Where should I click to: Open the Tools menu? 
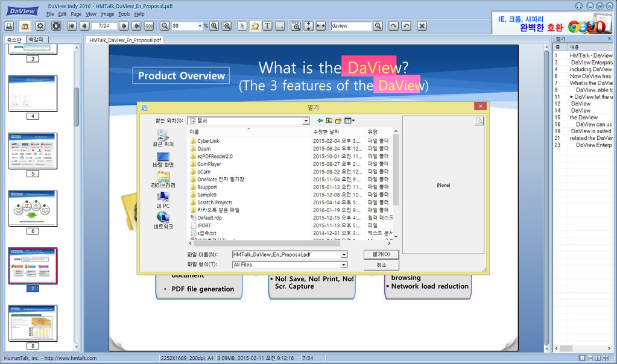point(124,14)
